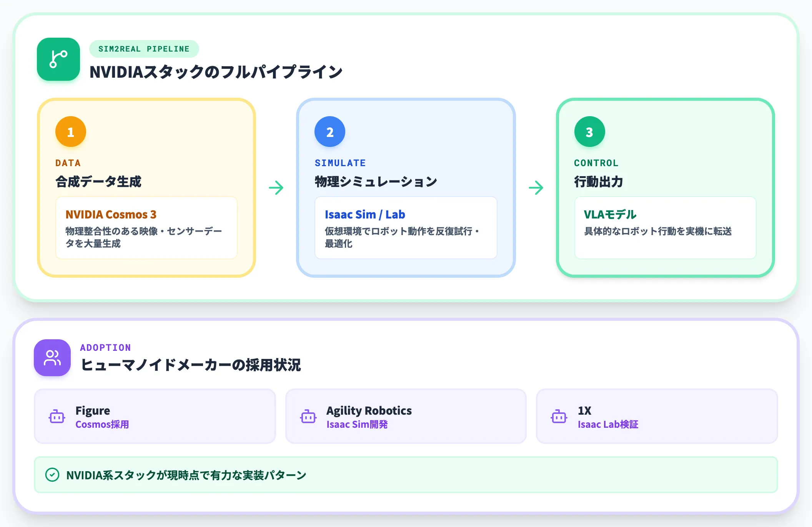Click the Isaac Lab検証 text
Screen dimensions: 812x527
pyautogui.click(x=608, y=424)
